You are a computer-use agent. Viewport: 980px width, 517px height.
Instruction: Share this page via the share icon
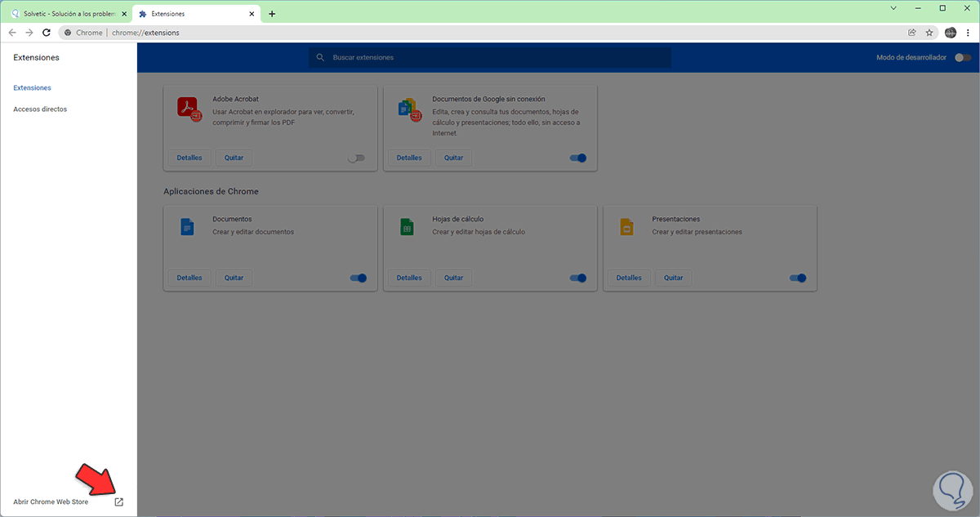911,33
